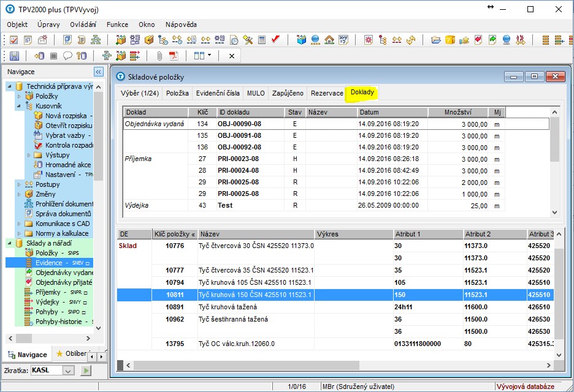
Task: Click the x+y formula icon
Action: 343,40
